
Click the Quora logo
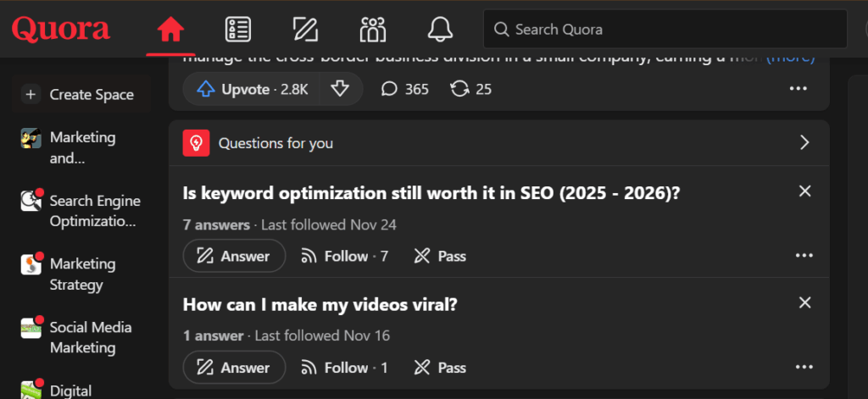click(x=61, y=30)
